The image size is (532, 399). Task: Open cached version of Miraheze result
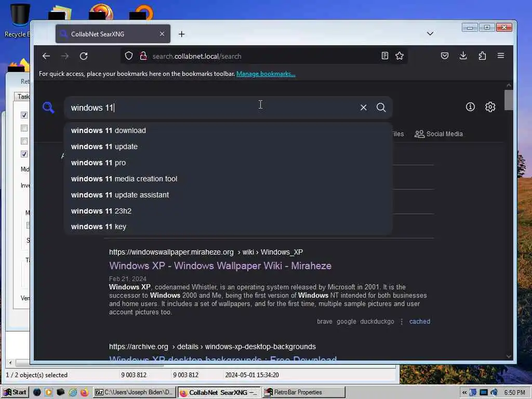419,321
